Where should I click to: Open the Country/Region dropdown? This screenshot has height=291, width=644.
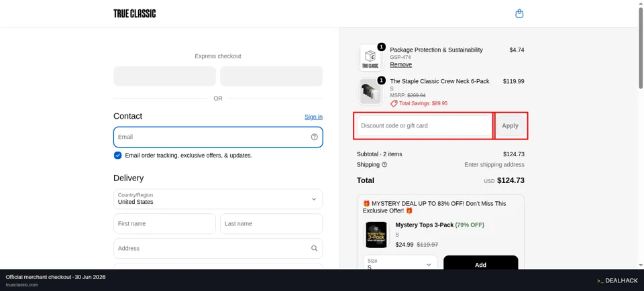coord(218,199)
